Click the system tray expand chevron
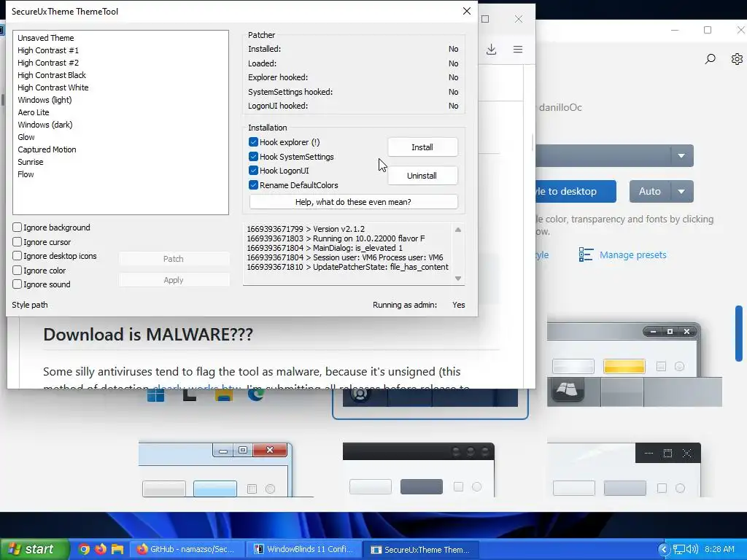The height and width of the screenshot is (560, 747). 664,550
